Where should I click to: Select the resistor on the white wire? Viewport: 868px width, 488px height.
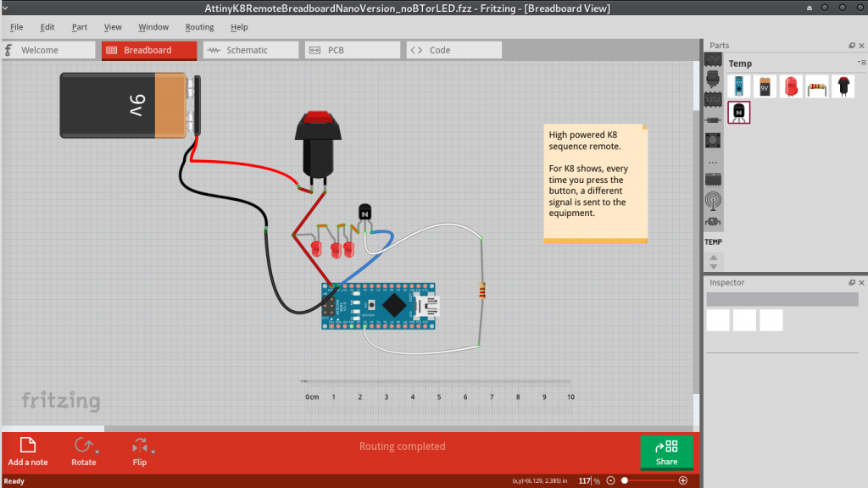(482, 291)
